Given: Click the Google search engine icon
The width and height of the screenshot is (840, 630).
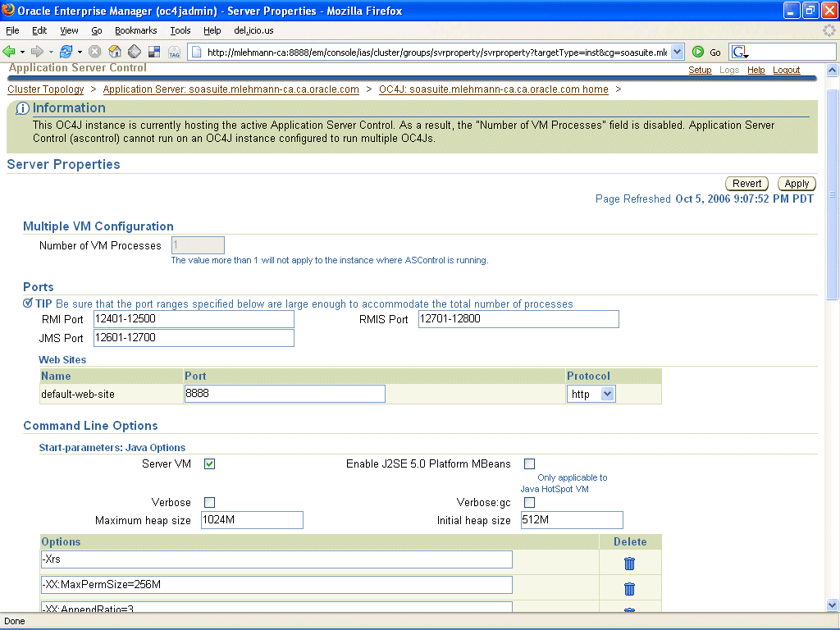Looking at the screenshot, I should (740, 52).
